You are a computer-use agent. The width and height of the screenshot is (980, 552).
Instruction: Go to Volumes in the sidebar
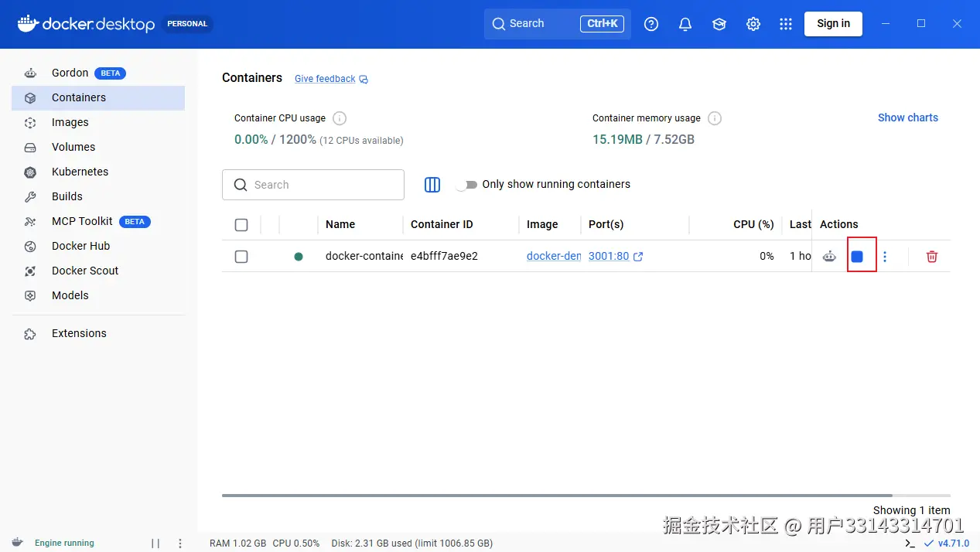(x=98, y=147)
